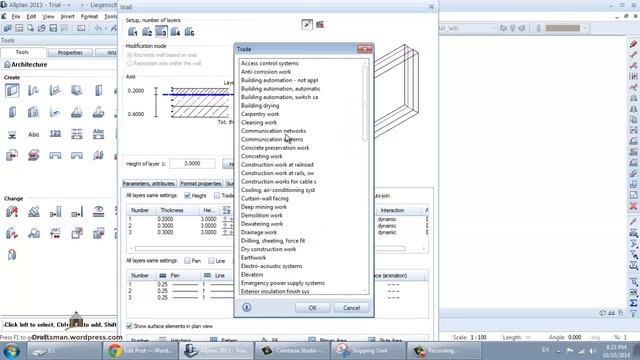Select the 4-layer wall setup icon
This screenshot has height=360, width=640.
tap(176, 32)
